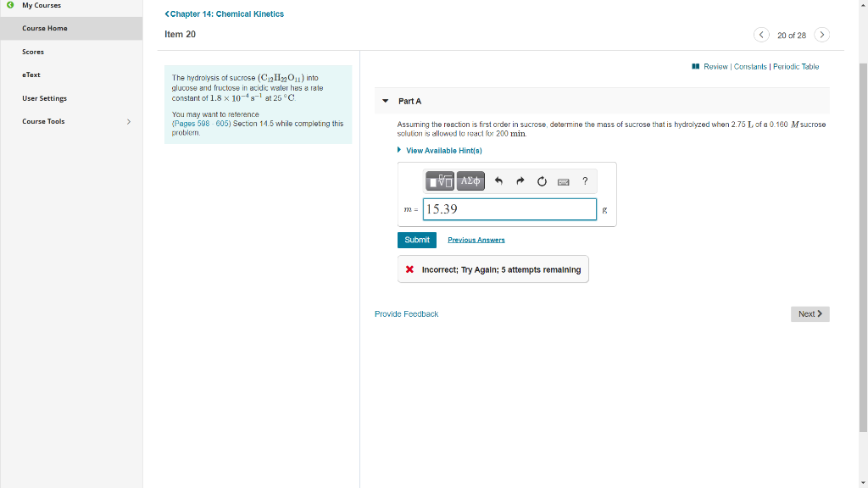Submit the answer 15.39
Screen dimensions: 868x488
417,240
